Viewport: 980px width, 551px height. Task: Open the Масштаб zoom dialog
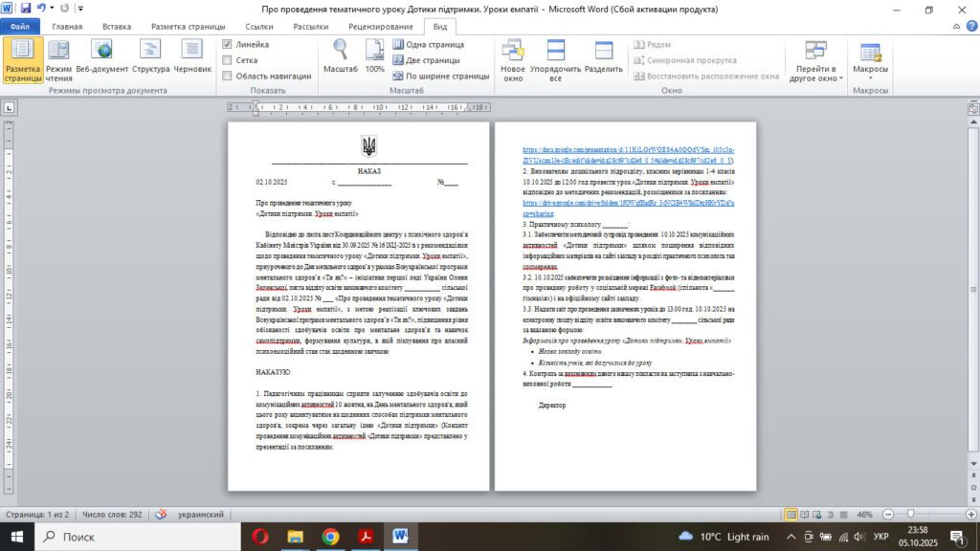[x=341, y=57]
